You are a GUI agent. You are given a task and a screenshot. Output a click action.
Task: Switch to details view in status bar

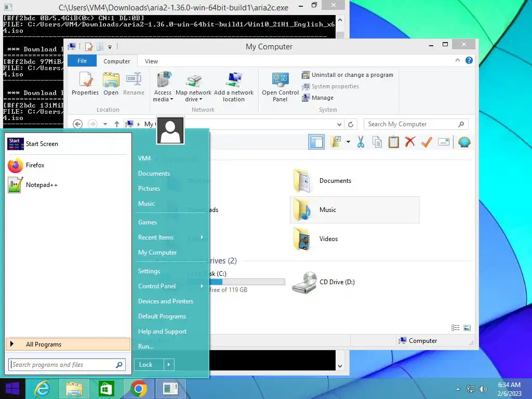pyautogui.click(x=455, y=328)
